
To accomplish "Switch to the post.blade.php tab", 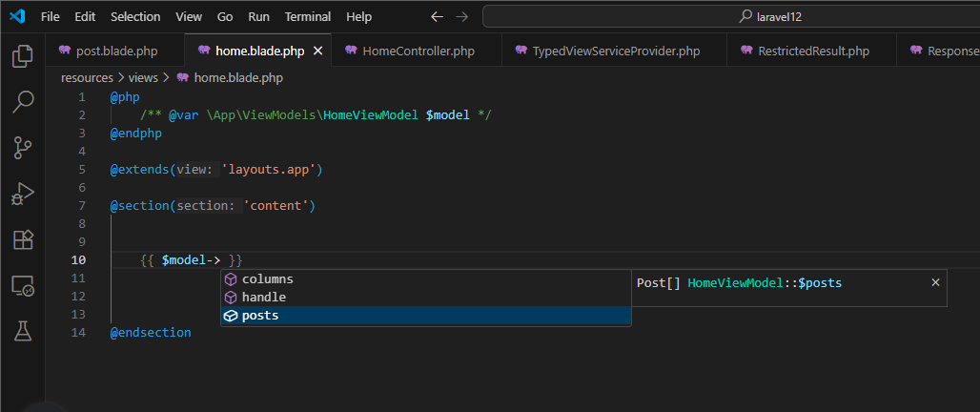I will coord(115,51).
